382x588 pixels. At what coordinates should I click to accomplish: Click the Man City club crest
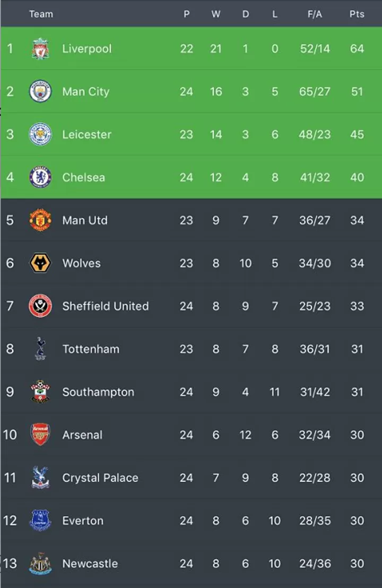coord(40,91)
